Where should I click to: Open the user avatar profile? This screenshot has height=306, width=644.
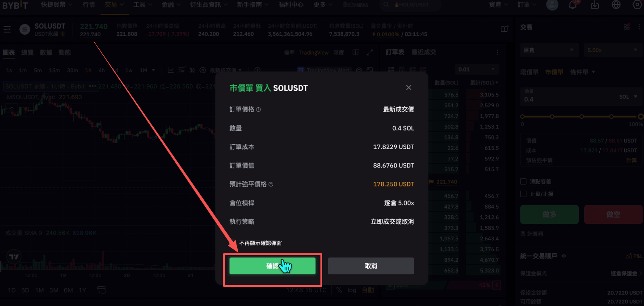pyautogui.click(x=552, y=5)
